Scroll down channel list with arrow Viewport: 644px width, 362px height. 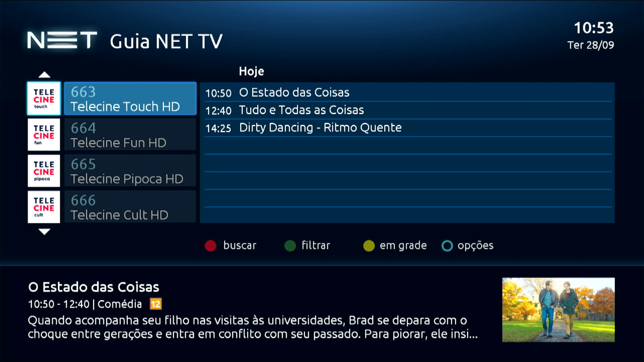pos(44,231)
